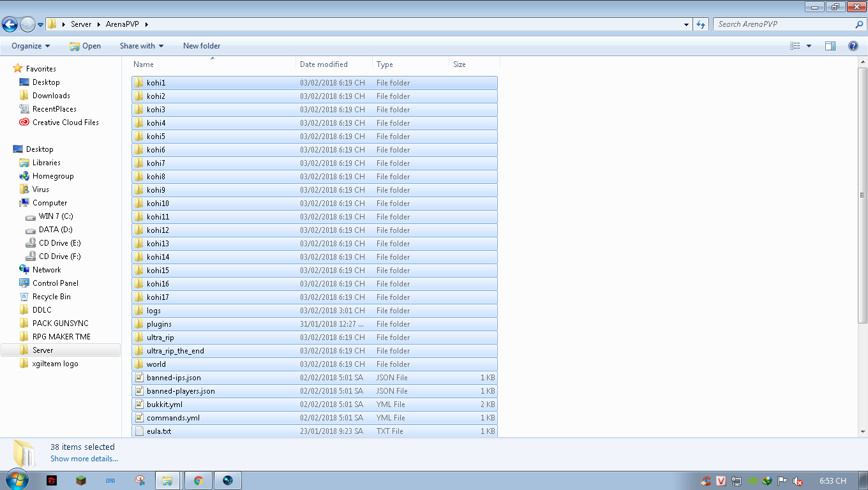Sort files by the Name column
The height and width of the screenshot is (490, 868).
(x=213, y=64)
